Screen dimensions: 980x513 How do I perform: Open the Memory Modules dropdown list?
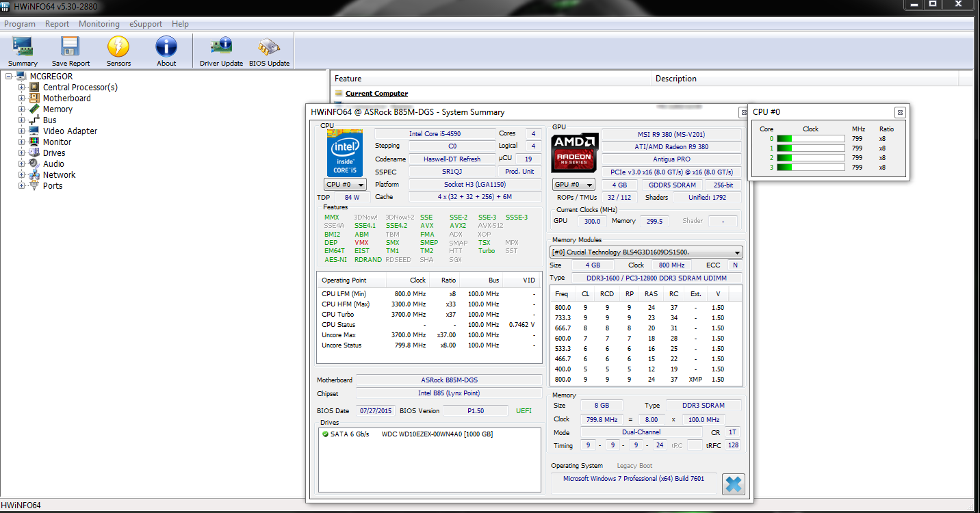[x=647, y=252]
